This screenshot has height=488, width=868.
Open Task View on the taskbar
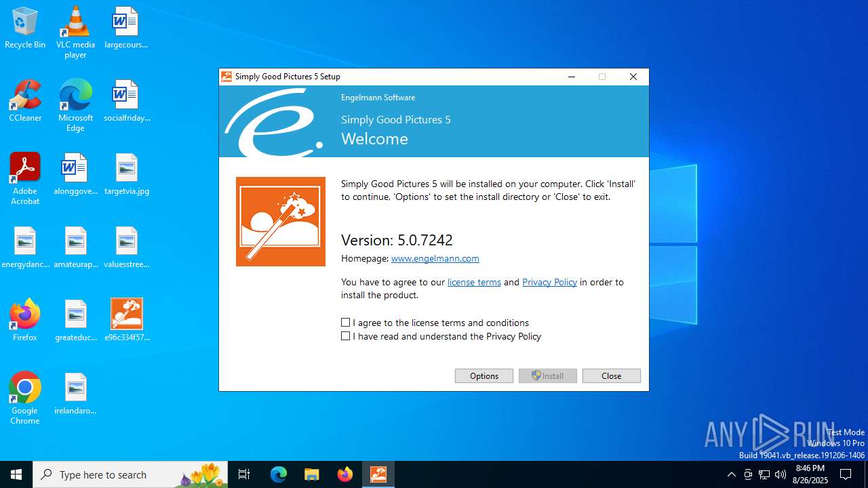(244, 474)
